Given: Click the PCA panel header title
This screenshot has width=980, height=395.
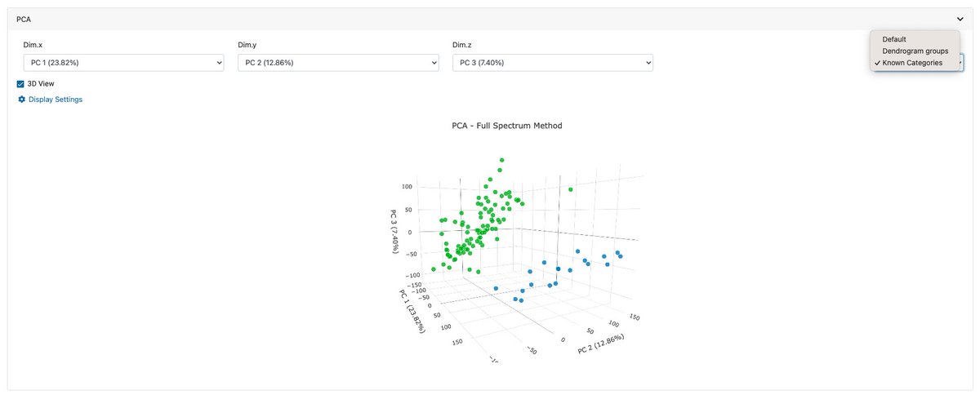Looking at the screenshot, I should 24,18.
